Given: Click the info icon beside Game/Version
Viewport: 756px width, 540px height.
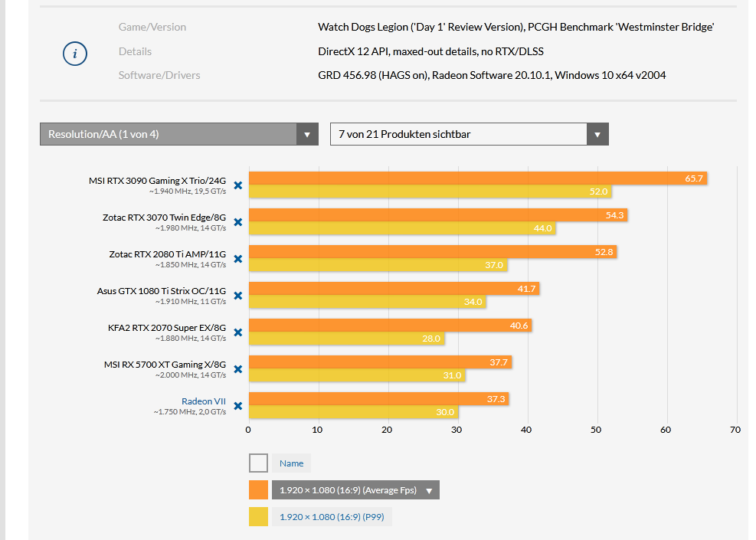Looking at the screenshot, I should pos(75,54).
